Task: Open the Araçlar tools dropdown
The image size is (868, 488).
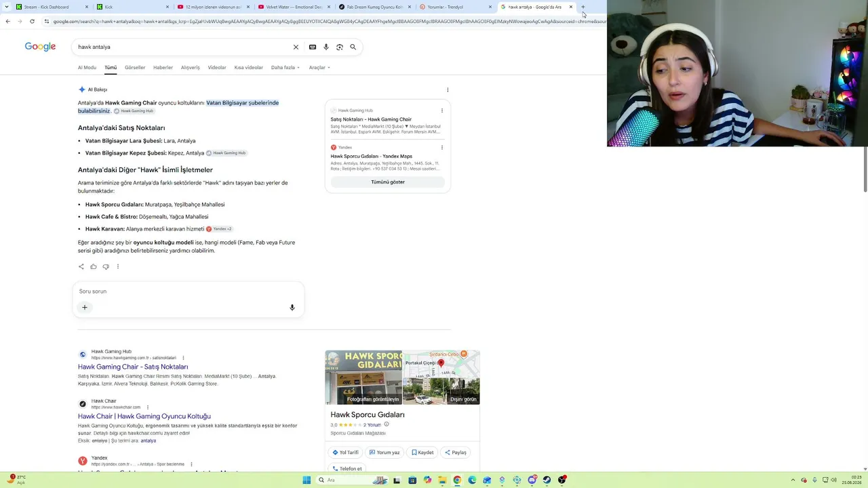Action: point(319,68)
